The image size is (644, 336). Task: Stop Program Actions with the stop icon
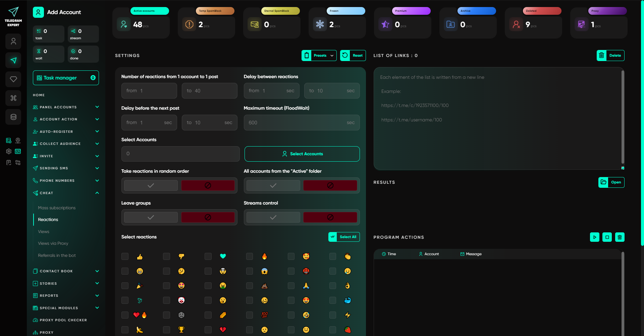click(607, 237)
